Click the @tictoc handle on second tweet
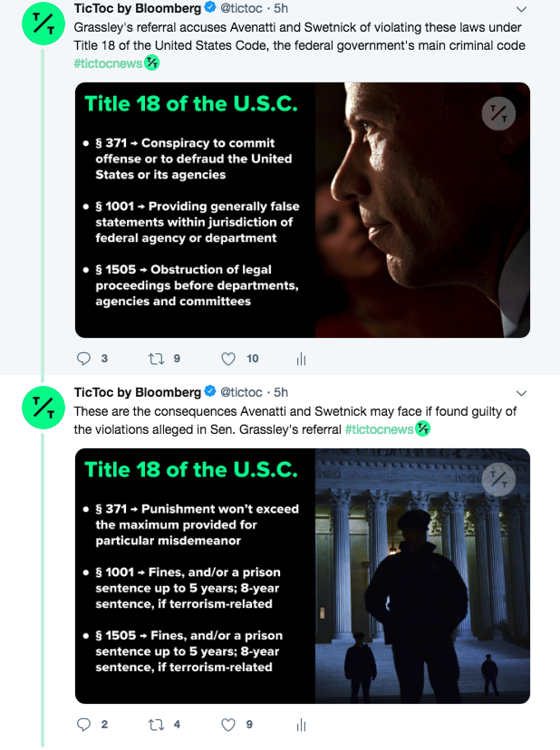560x750 pixels. 242,392
